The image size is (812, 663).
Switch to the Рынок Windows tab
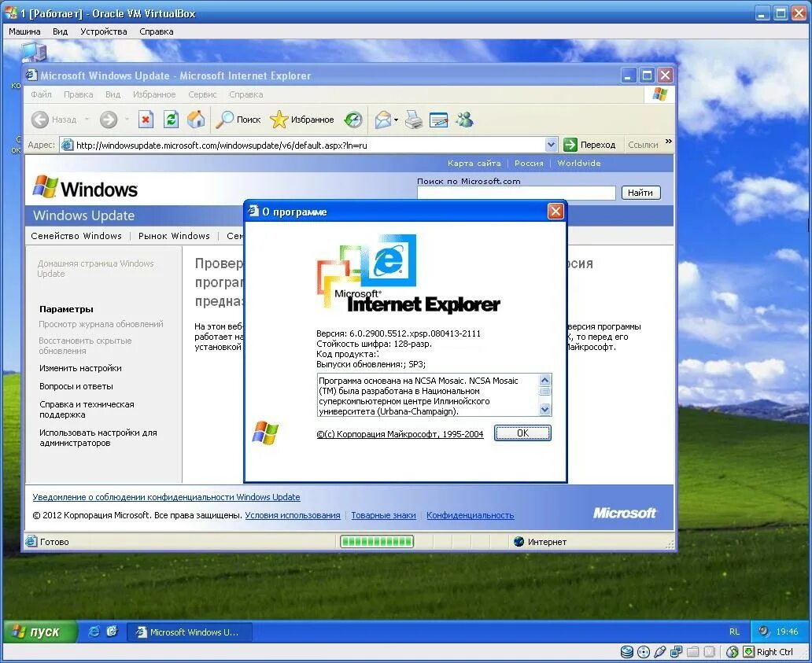click(x=174, y=236)
